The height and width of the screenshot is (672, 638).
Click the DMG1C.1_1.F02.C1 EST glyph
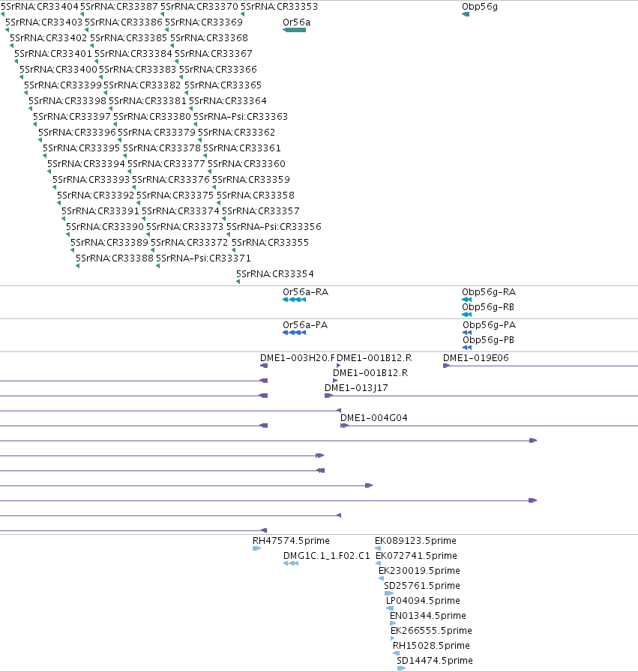pyautogui.click(x=291, y=563)
